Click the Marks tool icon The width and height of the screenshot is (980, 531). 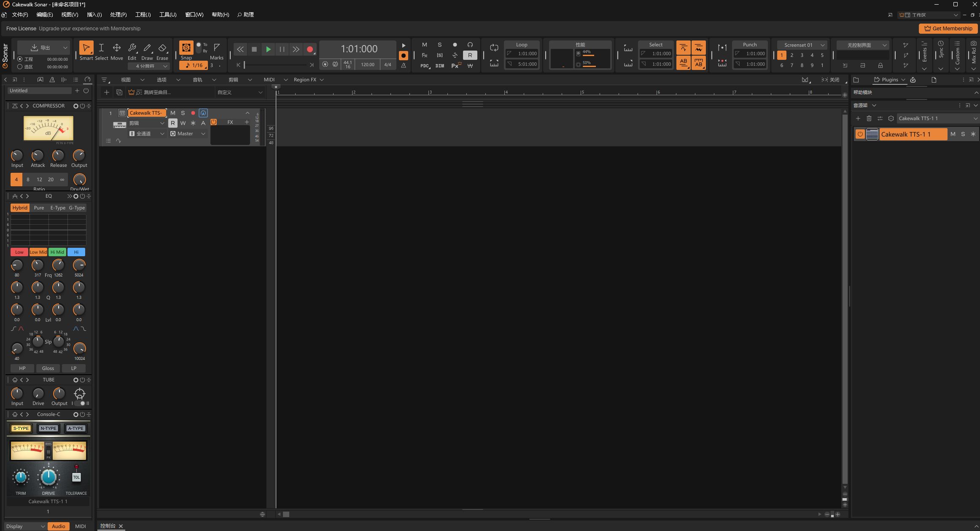click(217, 48)
